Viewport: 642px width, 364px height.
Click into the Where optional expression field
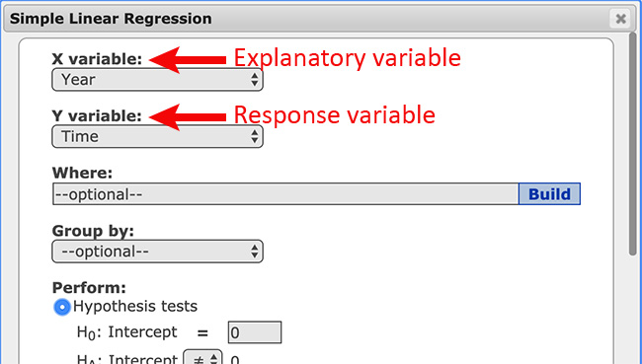(x=285, y=194)
